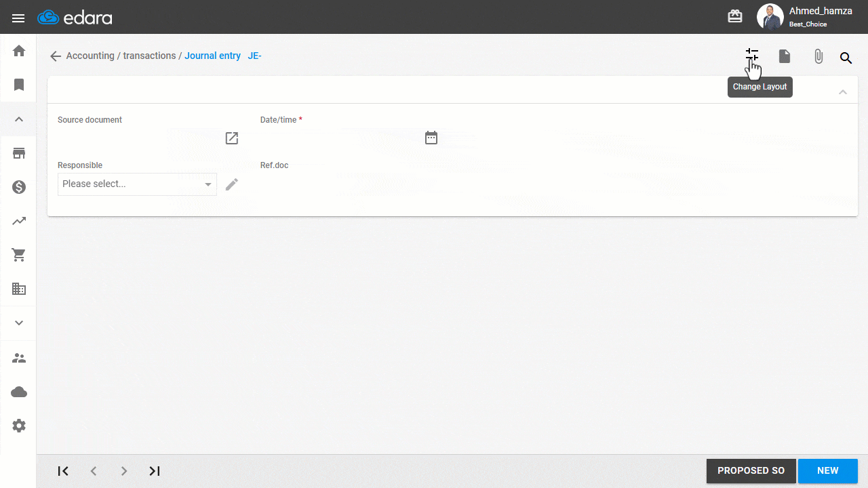Screen dimensions: 868x488
Task: Open the sales trends sidebar icon
Action: [x=18, y=221]
